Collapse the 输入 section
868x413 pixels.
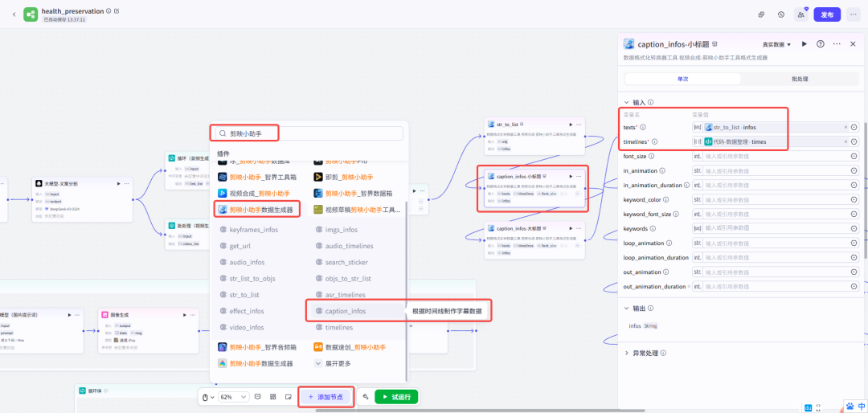(x=627, y=102)
